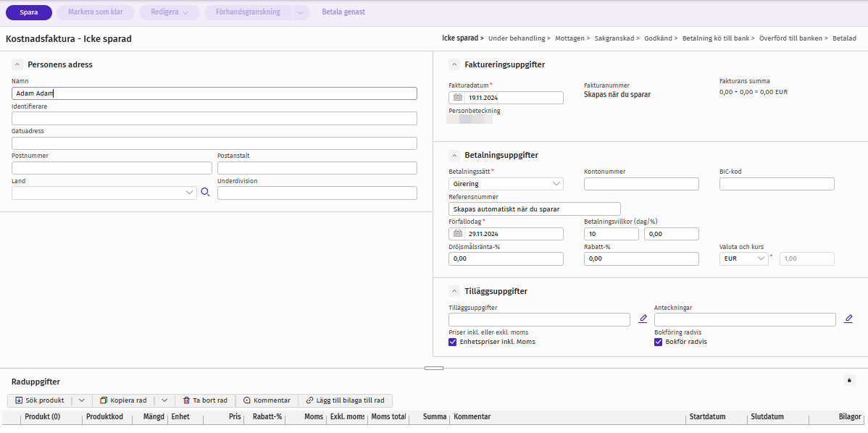The height and width of the screenshot is (433, 868).
Task: Click the Underdivision input field
Action: pyautogui.click(x=317, y=193)
